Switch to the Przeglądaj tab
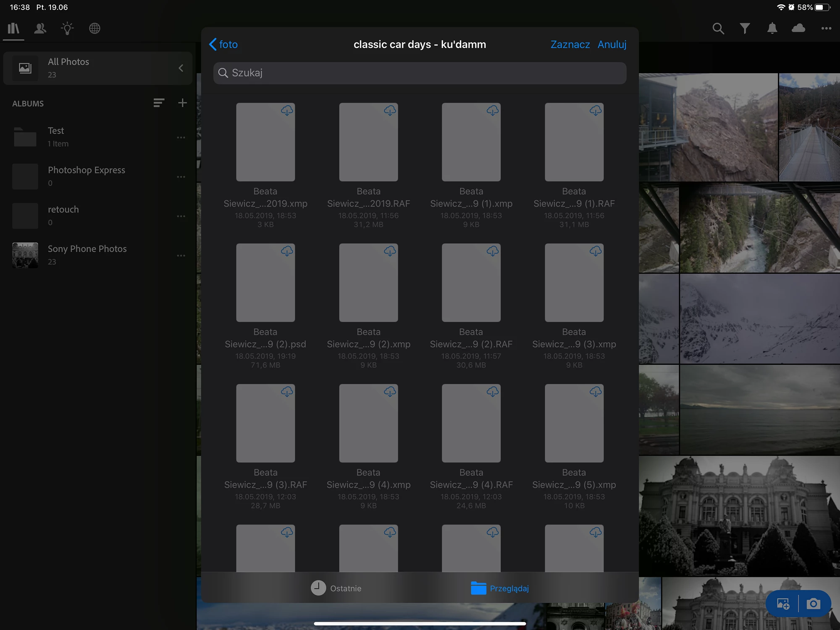Viewport: 840px width, 630px height. (500, 588)
